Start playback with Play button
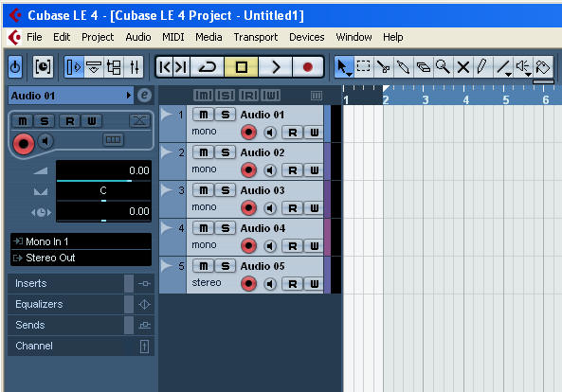 (x=275, y=67)
